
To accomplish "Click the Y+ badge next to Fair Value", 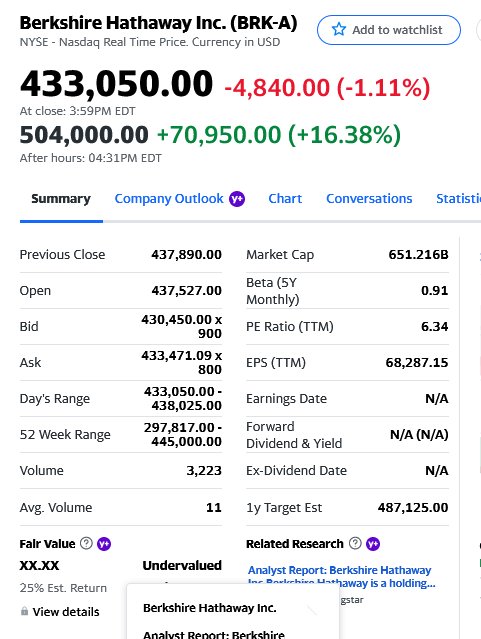I will pos(104,544).
